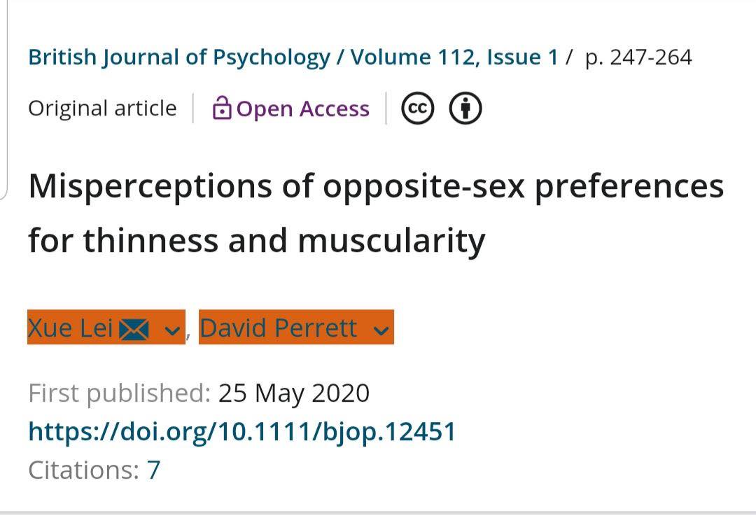Image resolution: width=756 pixels, height=532 pixels.
Task: Select author name David Perrett
Action: point(278,328)
